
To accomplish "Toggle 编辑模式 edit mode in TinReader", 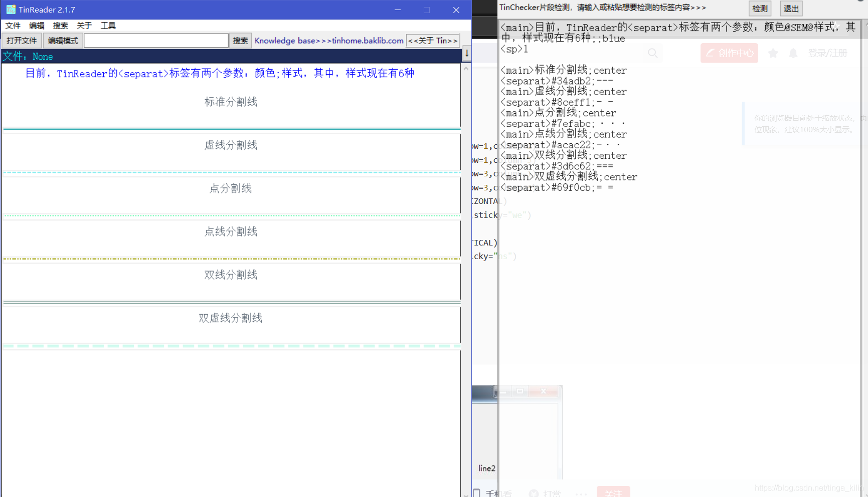I will point(62,40).
